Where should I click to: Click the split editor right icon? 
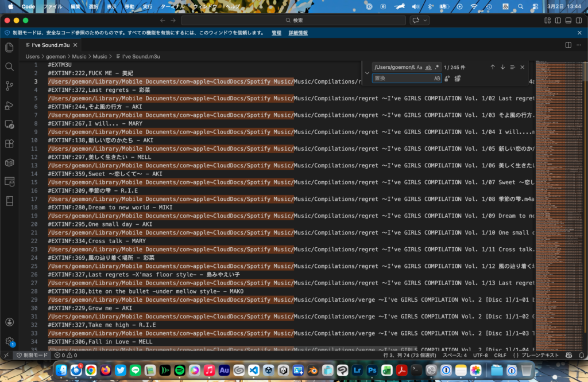pos(568,45)
